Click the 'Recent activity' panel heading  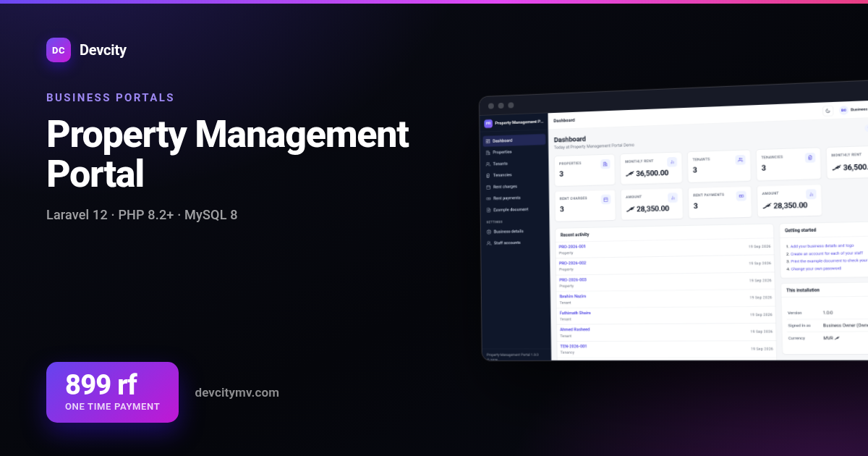click(x=574, y=235)
